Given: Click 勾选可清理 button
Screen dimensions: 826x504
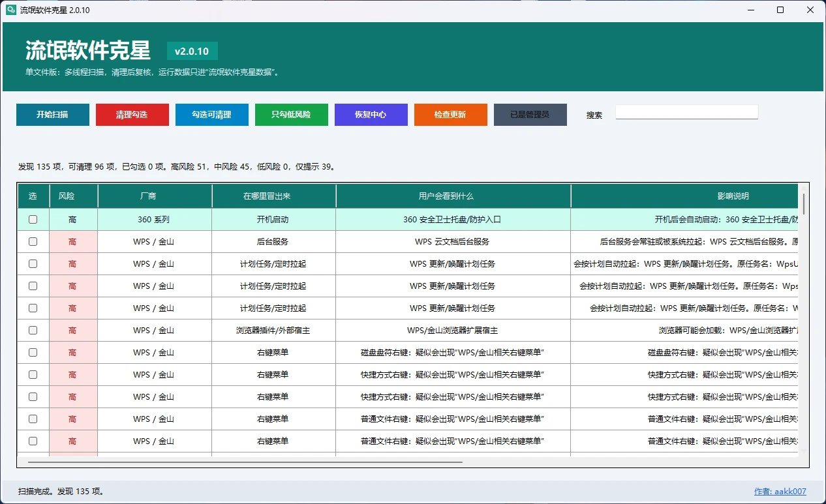Looking at the screenshot, I should [x=212, y=115].
